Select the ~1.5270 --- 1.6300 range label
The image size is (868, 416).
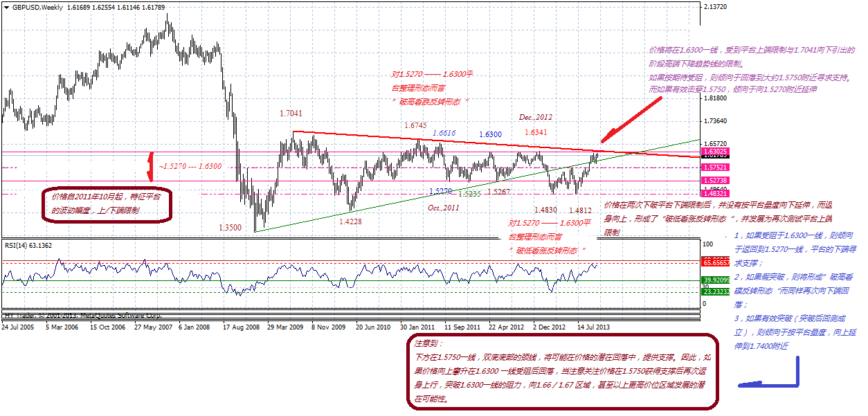pos(190,167)
